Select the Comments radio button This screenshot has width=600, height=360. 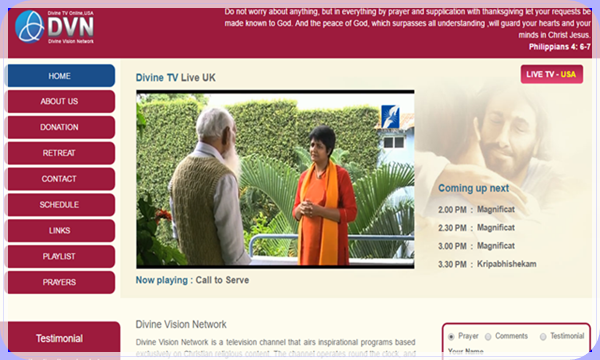click(488, 337)
